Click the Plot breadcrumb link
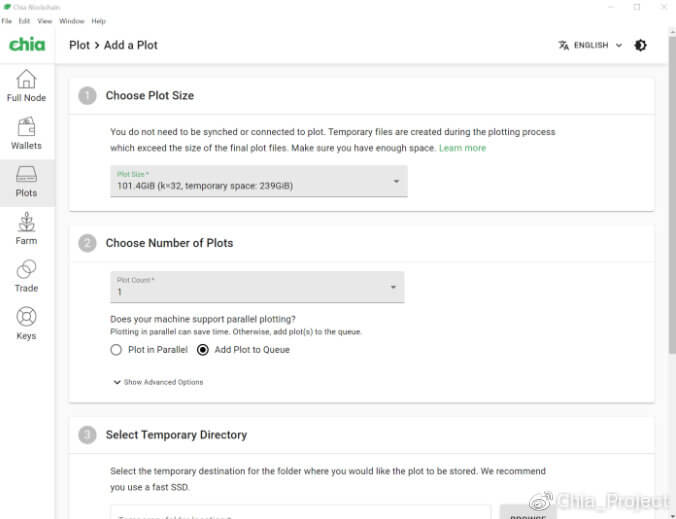The width and height of the screenshot is (676, 519). pyautogui.click(x=79, y=45)
